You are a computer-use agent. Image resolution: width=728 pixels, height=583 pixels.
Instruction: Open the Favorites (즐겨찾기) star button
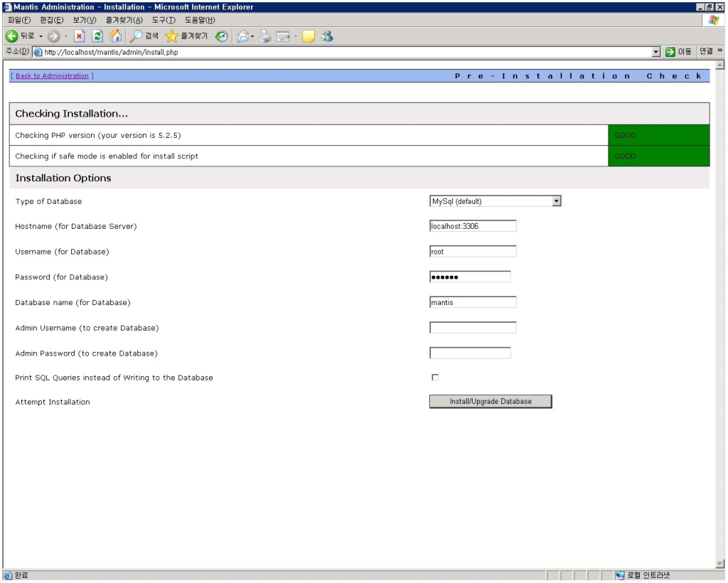pos(187,36)
